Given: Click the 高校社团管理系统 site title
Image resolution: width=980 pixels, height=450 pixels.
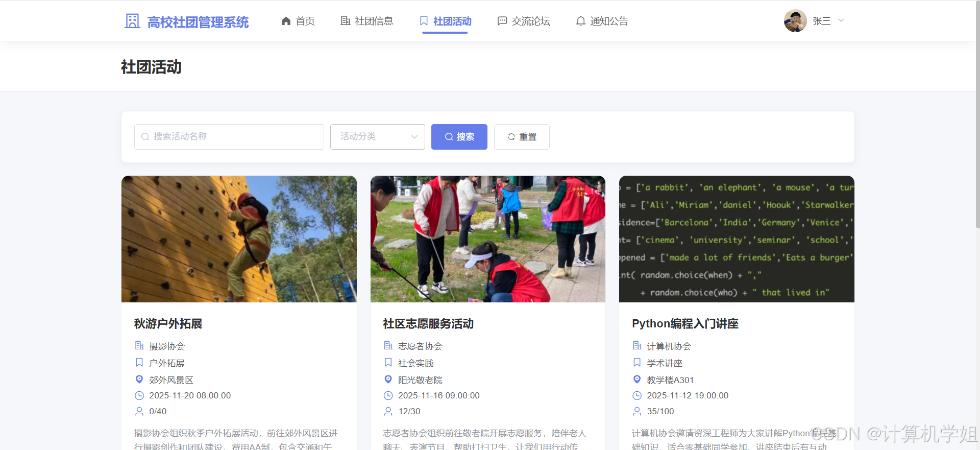Looking at the screenshot, I should point(198,22).
